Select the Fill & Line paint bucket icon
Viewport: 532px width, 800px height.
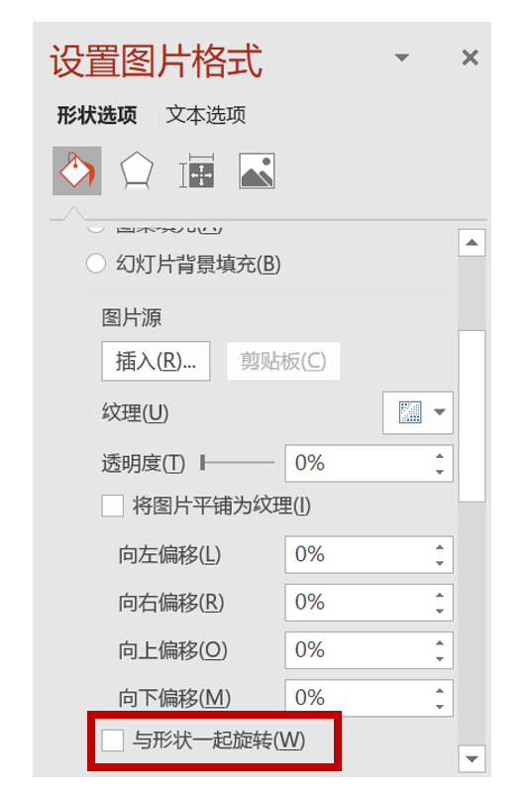pos(77,171)
